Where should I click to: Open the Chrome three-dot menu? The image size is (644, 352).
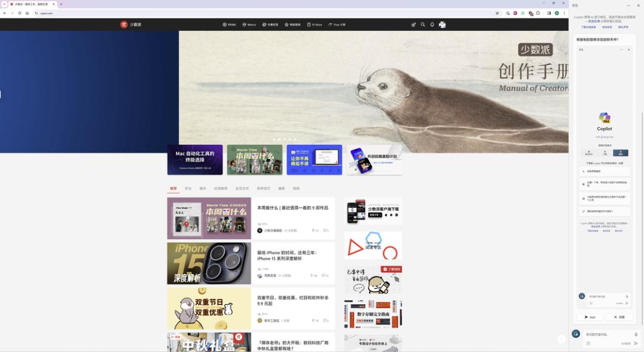(564, 13)
